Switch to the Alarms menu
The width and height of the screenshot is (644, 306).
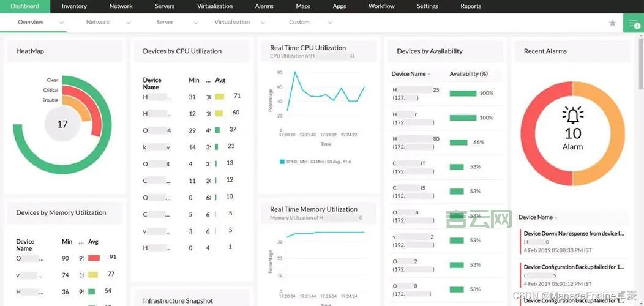point(264,6)
